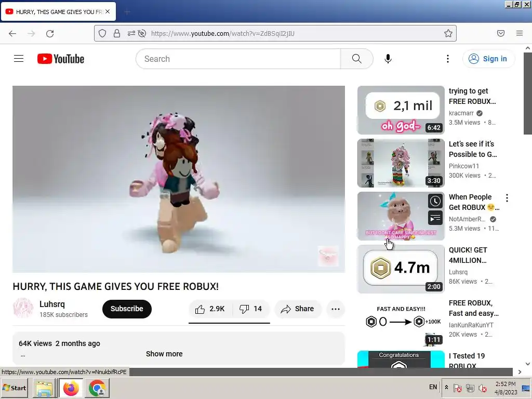Image resolution: width=532 pixels, height=399 pixels.
Task: Click horizontal scrollbar right arrow
Action: point(520,372)
